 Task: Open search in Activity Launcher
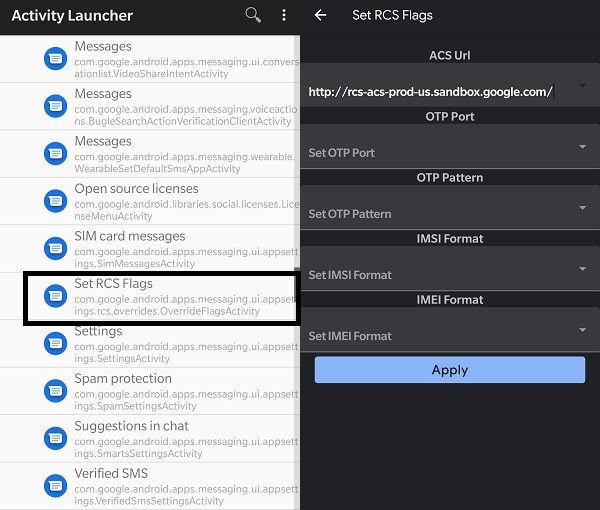(253, 15)
